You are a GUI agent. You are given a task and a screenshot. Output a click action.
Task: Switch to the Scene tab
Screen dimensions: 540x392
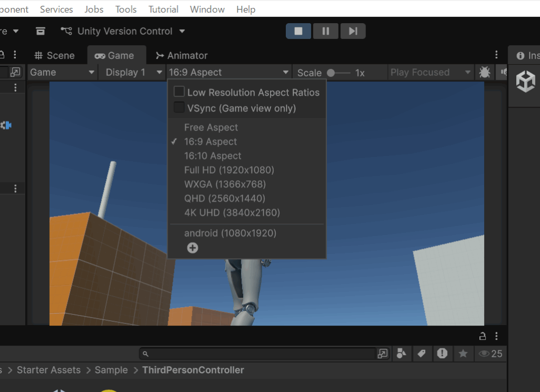pos(54,55)
